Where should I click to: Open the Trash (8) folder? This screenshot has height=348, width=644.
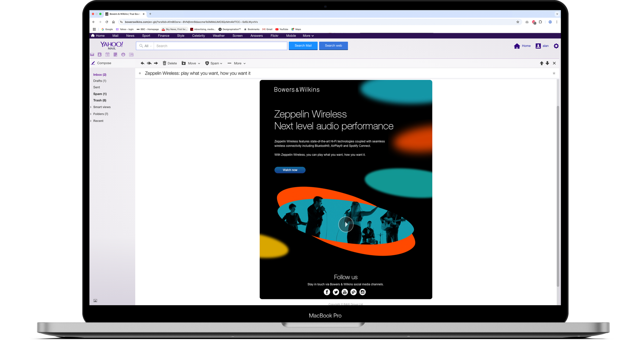99,100
